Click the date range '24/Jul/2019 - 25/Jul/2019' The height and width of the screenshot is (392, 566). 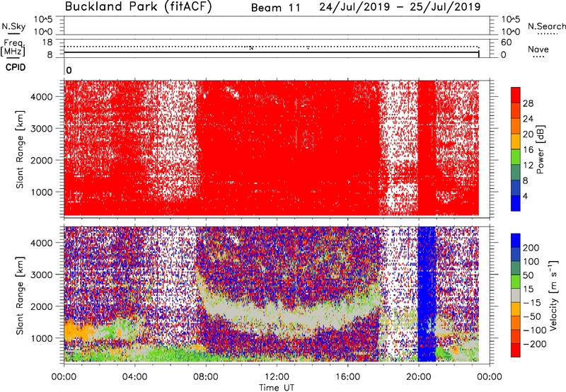pyautogui.click(x=400, y=7)
